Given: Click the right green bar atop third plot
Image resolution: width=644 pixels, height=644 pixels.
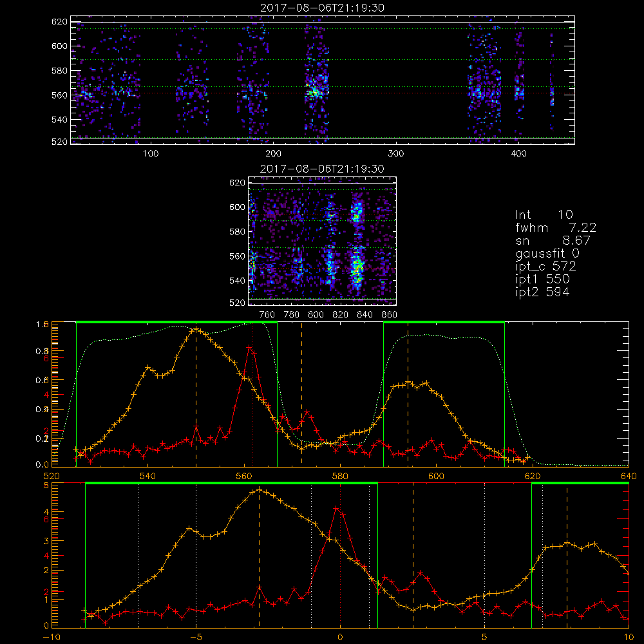Looking at the screenshot, I should [x=444, y=322].
